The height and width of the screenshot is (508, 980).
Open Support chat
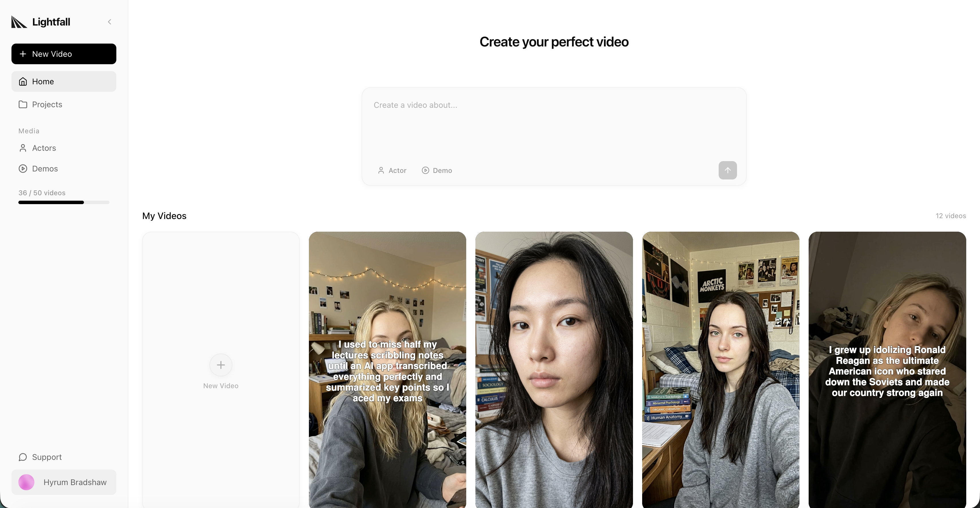(46, 457)
